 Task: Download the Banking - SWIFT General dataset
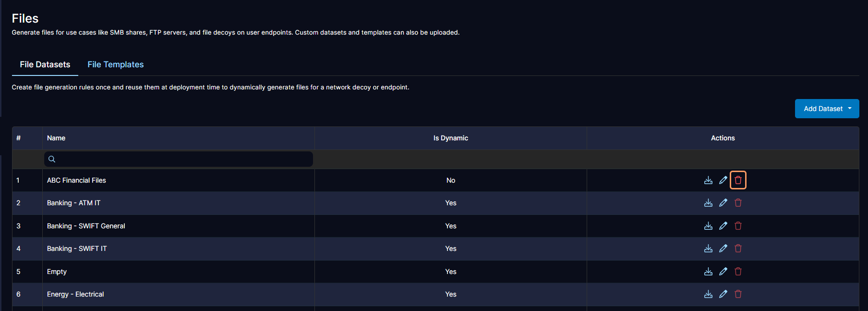coord(708,226)
